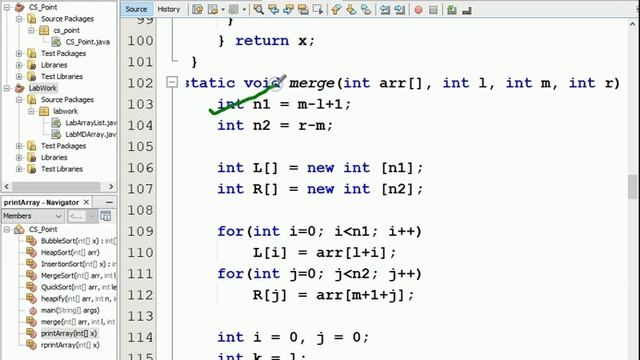This screenshot has height=360, width=640.
Task: Close the printArray Navigator tab
Action: [86, 202]
